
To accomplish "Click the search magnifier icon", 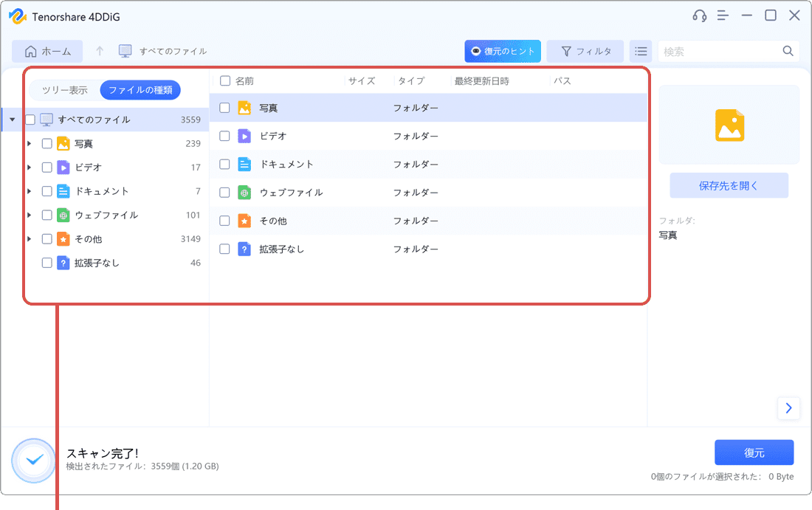I will click(787, 51).
